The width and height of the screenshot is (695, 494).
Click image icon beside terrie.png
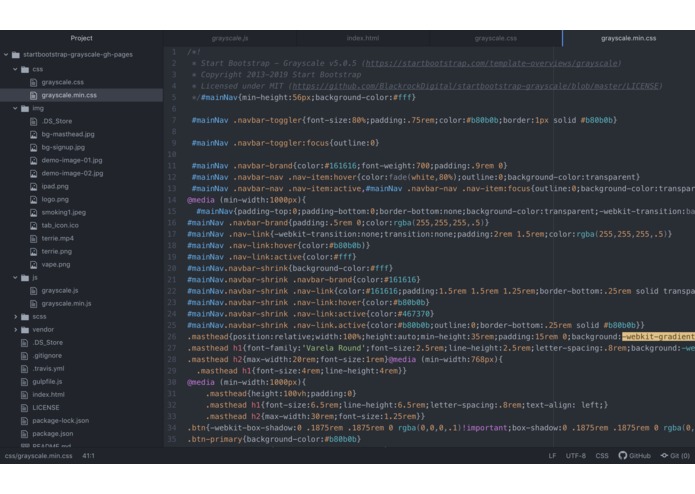pyautogui.click(x=33, y=251)
